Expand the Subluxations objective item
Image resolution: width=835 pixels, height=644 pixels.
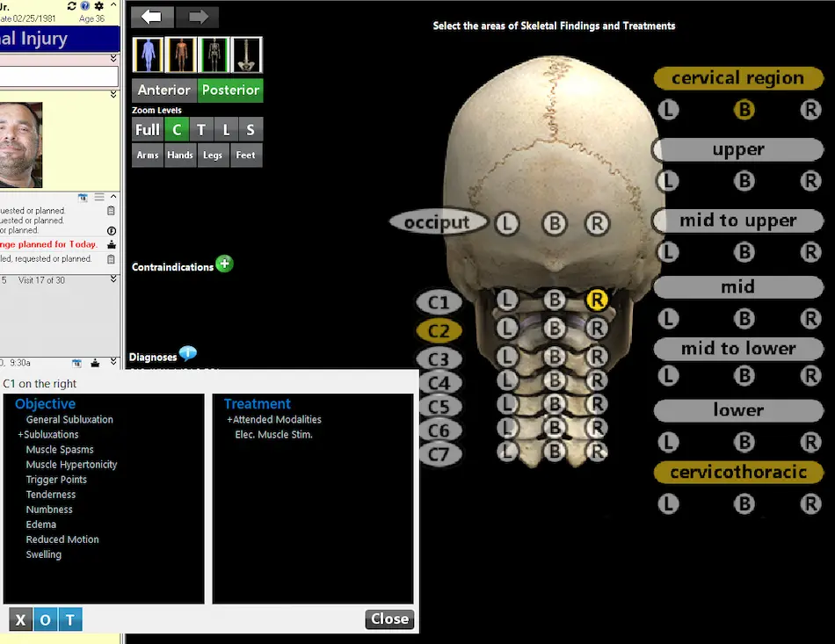point(50,435)
